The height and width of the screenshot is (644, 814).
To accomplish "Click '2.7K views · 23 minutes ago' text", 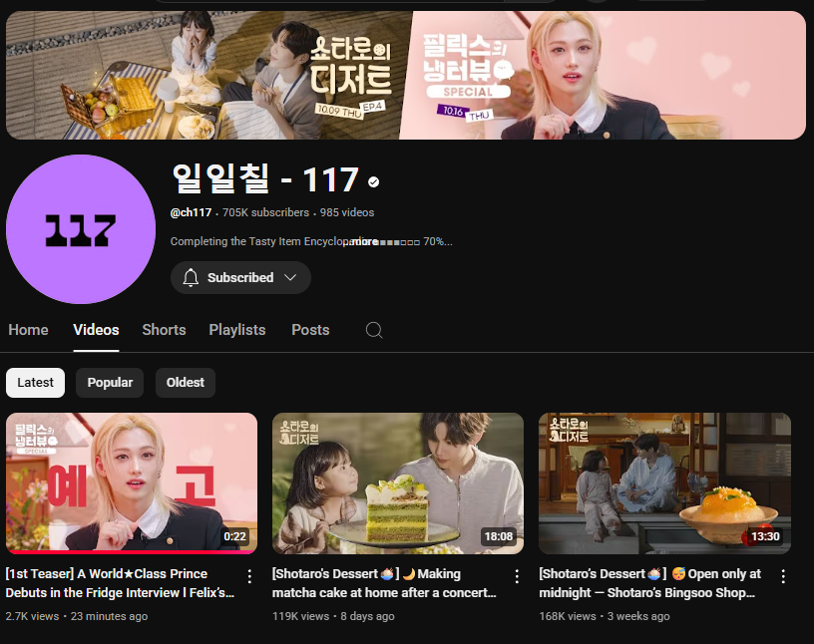I will point(77,616).
